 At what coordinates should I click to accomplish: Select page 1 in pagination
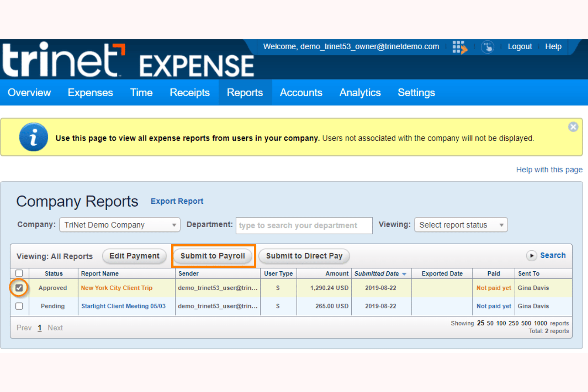tap(40, 328)
